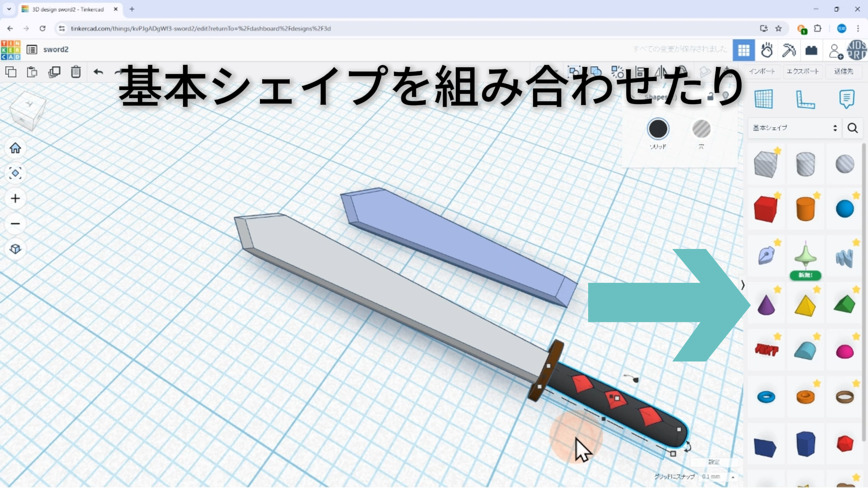Click the インポート button
868x488 pixels.
coord(762,71)
